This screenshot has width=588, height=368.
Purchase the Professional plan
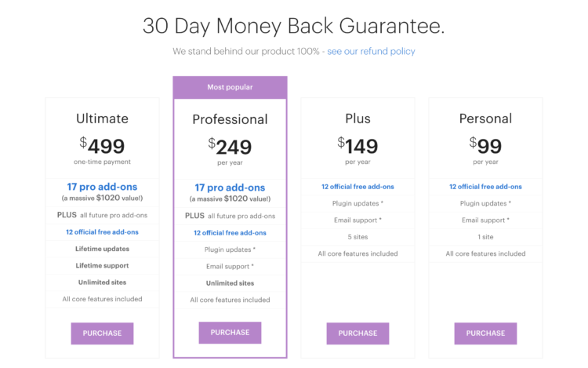[x=230, y=333]
